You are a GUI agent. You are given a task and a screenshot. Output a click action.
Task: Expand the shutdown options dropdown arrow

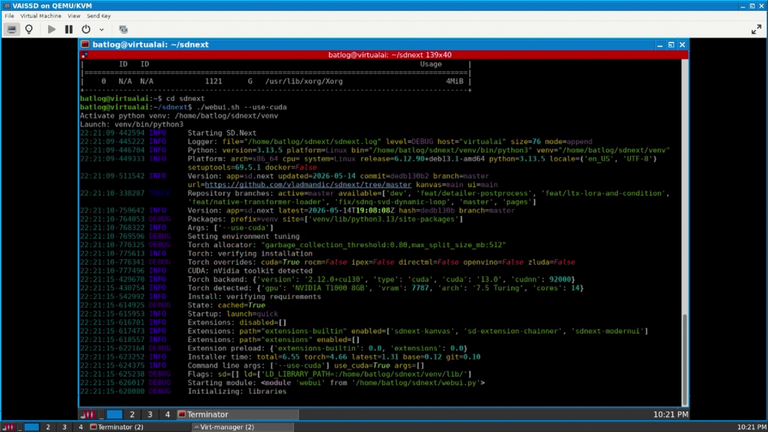coord(101,29)
